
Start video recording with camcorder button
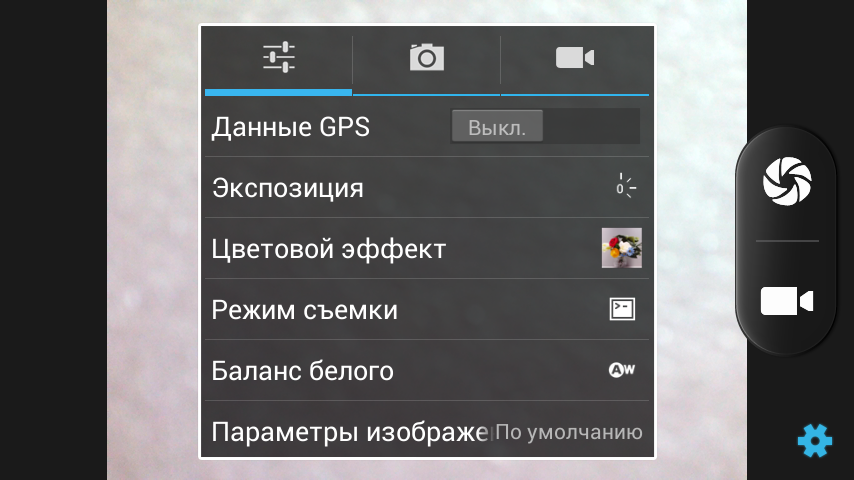coord(787,301)
